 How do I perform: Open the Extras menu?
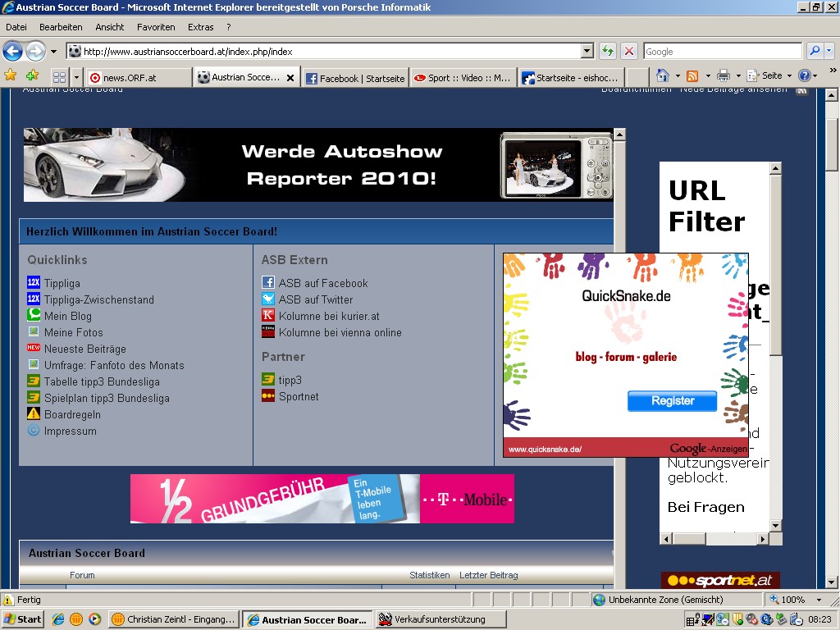tap(201, 27)
